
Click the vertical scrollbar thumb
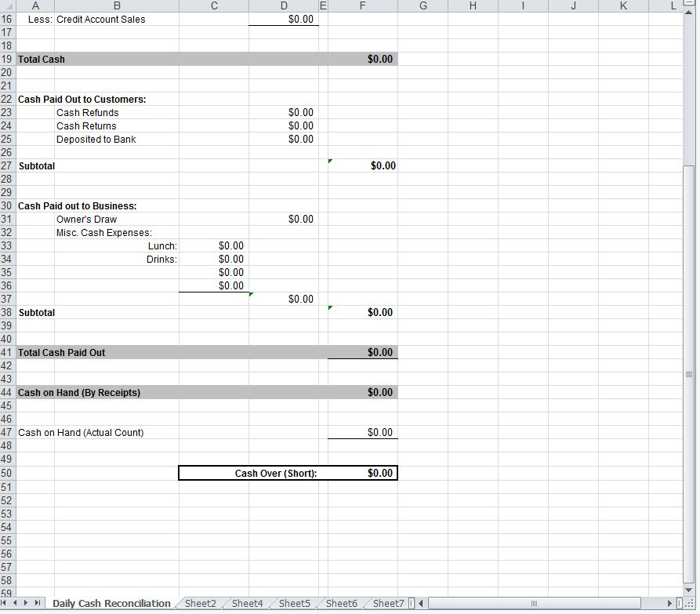689,374
